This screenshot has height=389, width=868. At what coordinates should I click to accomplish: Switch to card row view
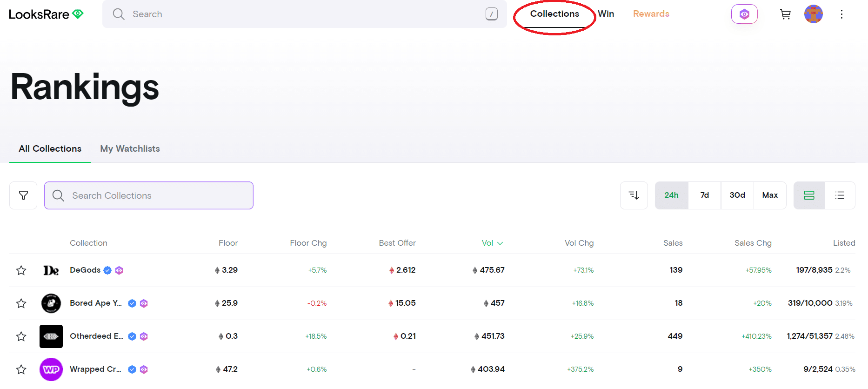(809, 195)
